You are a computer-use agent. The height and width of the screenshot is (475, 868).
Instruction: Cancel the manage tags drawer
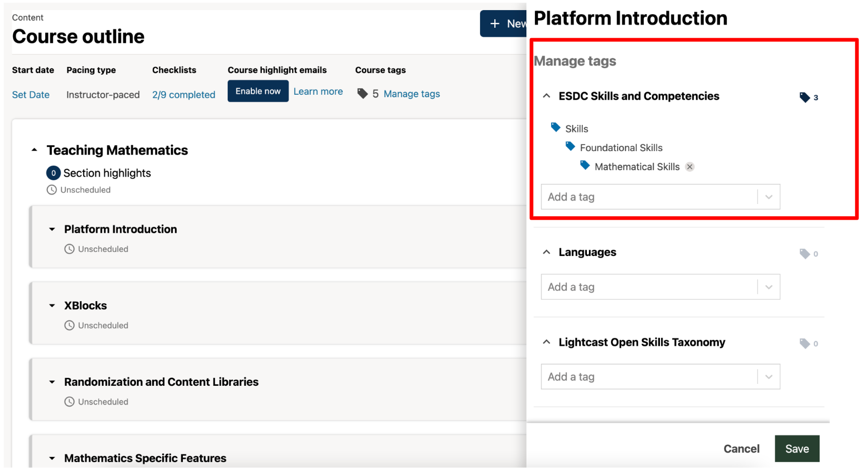[x=741, y=449]
